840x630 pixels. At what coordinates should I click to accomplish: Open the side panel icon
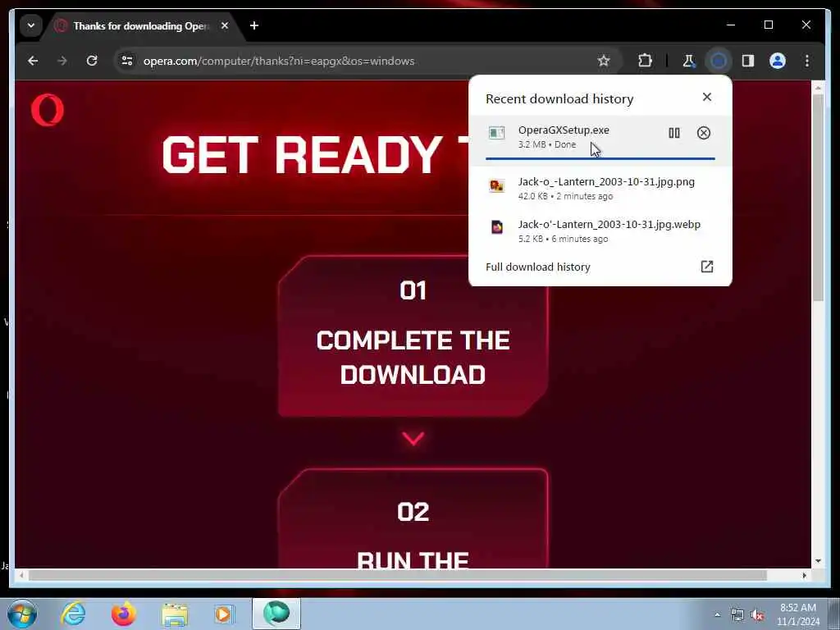(x=748, y=61)
